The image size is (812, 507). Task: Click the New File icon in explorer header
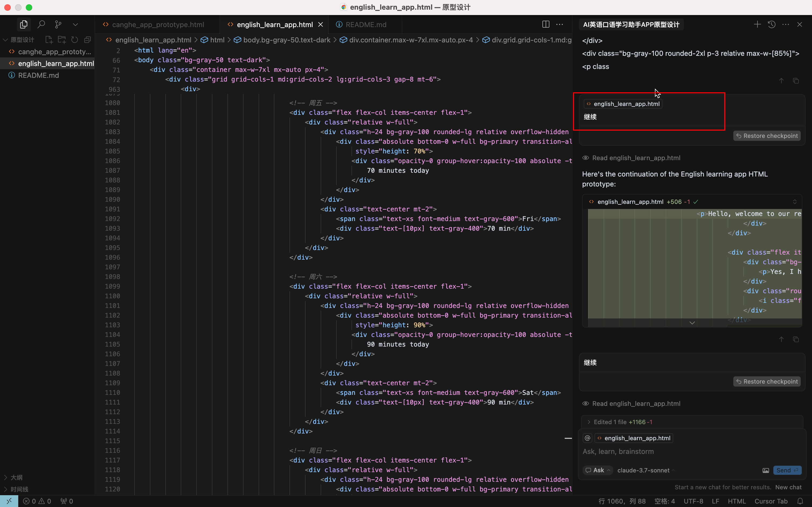[49, 40]
